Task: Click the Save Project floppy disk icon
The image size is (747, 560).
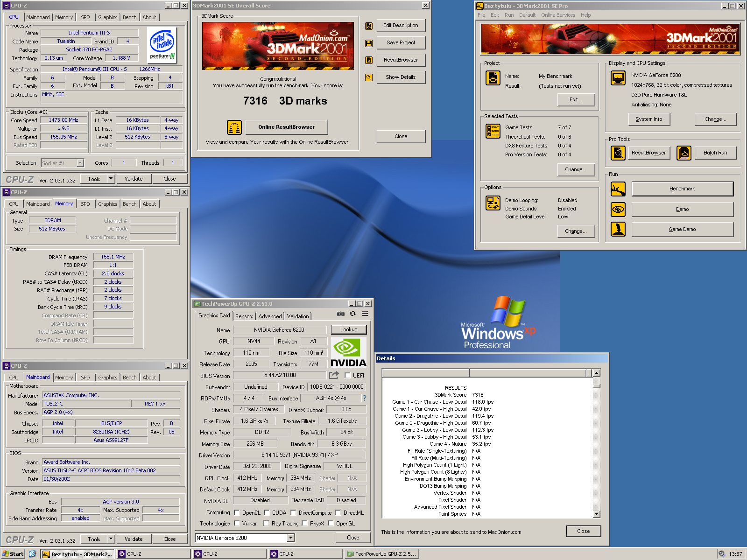Action: (369, 43)
